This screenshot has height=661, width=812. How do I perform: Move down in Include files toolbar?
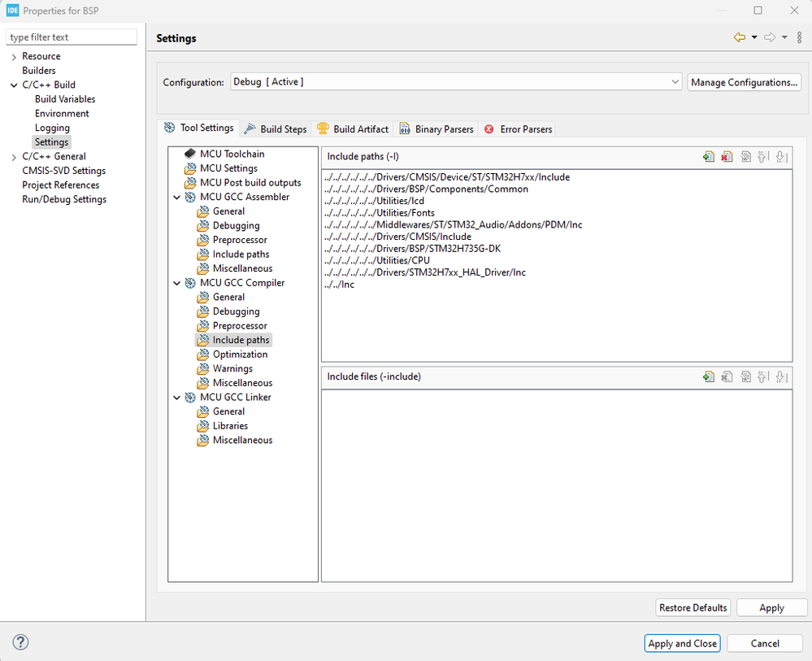coord(782,376)
